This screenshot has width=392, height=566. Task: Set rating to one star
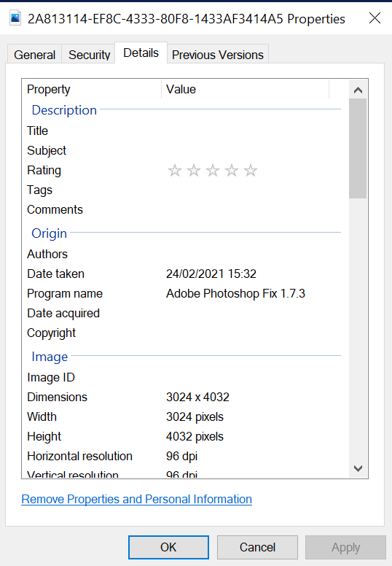(x=175, y=171)
